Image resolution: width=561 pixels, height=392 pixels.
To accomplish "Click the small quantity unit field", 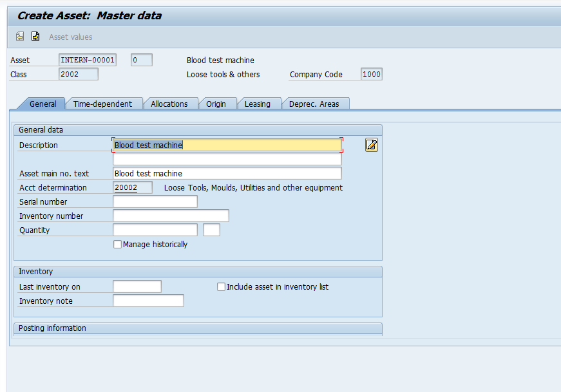I will [211, 230].
